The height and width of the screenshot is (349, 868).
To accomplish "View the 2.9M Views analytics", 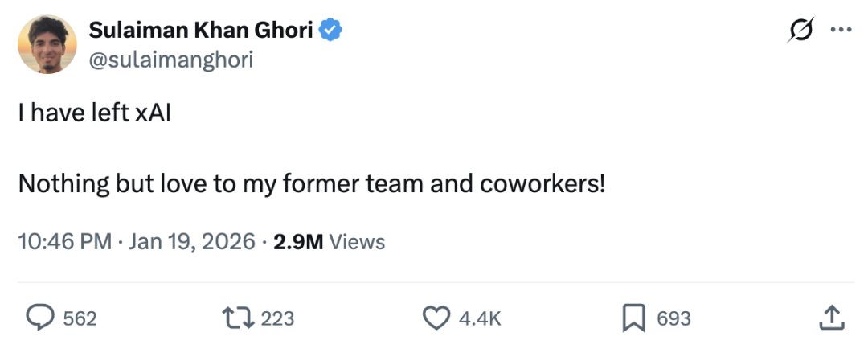I will (x=330, y=241).
